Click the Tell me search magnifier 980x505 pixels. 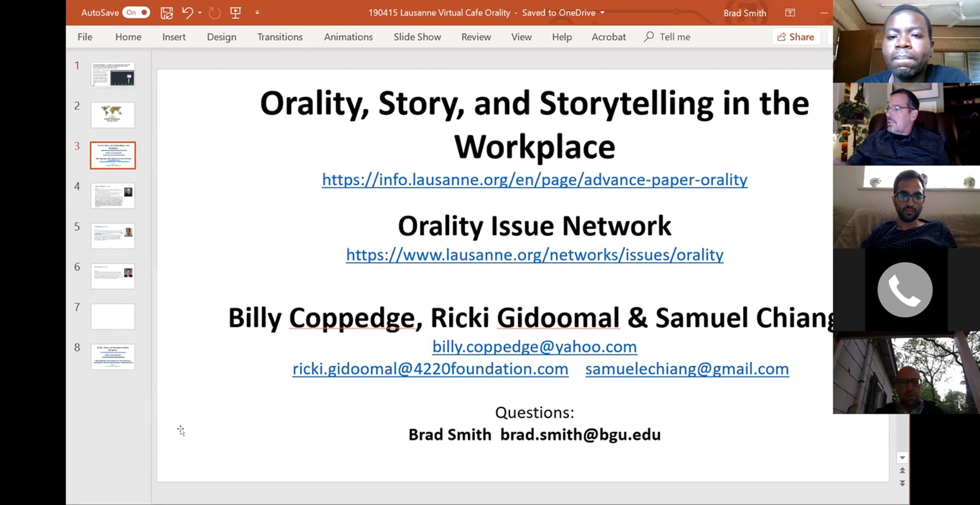pos(648,37)
